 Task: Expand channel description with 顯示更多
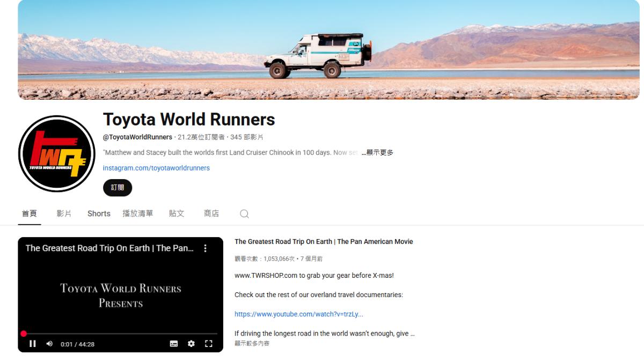tap(380, 153)
